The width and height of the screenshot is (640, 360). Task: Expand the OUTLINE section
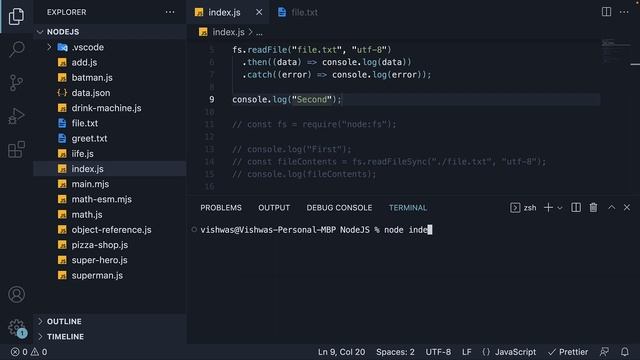coord(64,321)
